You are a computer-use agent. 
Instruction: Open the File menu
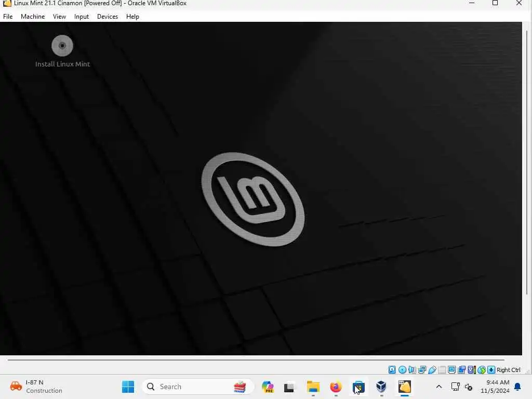tap(8, 16)
